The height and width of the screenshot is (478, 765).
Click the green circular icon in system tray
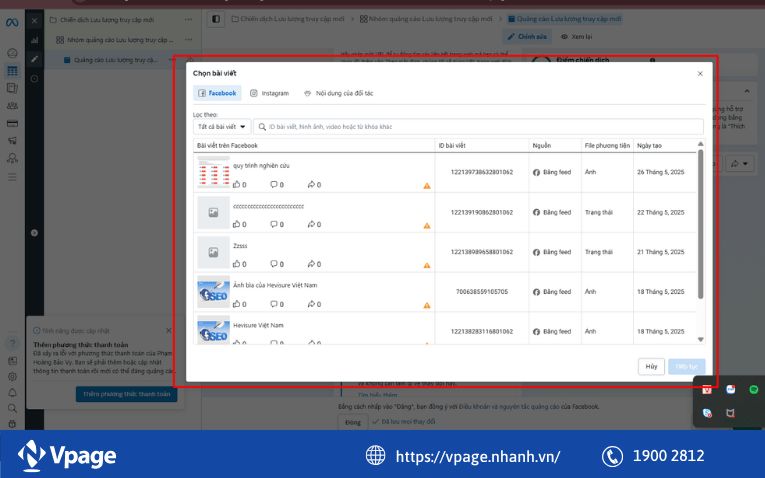coord(754,389)
